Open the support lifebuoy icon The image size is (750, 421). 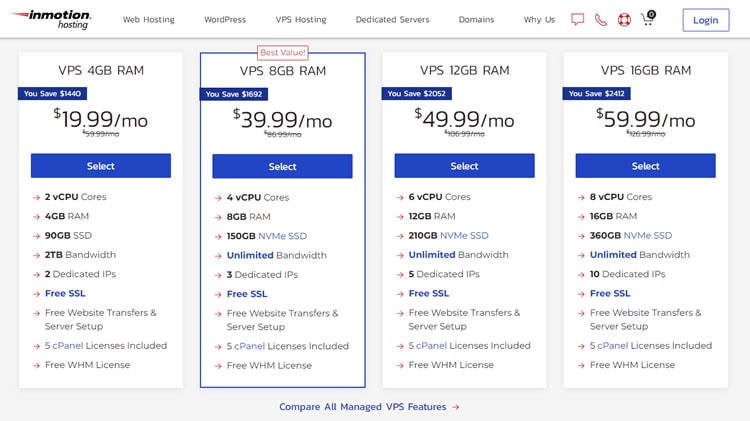(624, 20)
